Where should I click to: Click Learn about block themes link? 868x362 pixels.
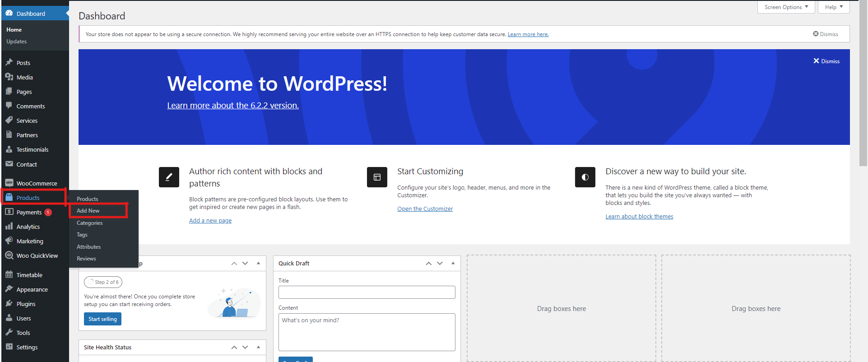point(639,217)
